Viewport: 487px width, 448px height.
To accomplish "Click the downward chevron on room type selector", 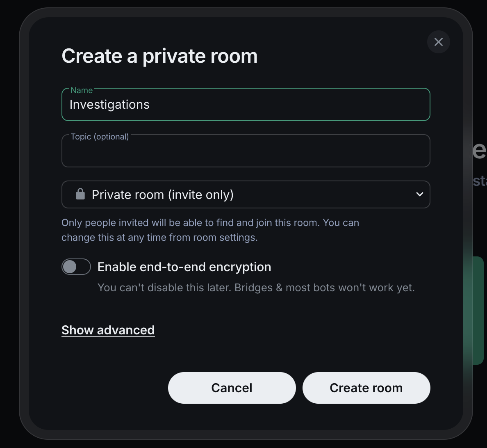I will pyautogui.click(x=420, y=194).
